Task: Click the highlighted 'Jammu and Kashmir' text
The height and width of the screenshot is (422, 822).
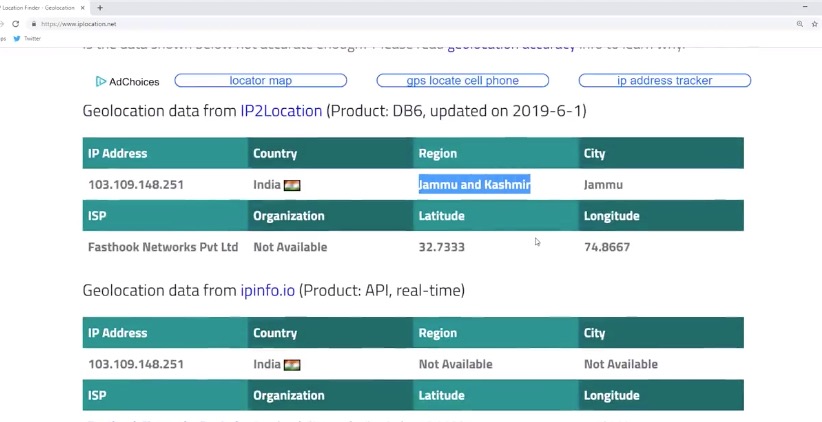Action: pyautogui.click(x=474, y=185)
